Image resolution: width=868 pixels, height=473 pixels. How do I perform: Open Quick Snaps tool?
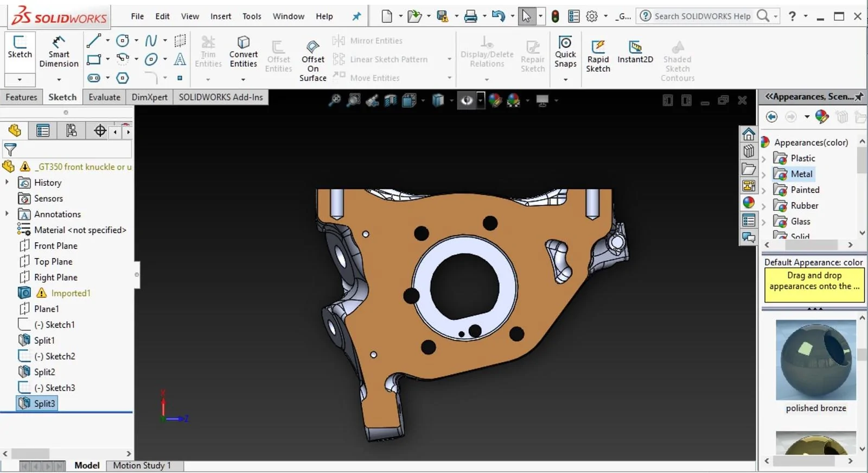(565, 52)
